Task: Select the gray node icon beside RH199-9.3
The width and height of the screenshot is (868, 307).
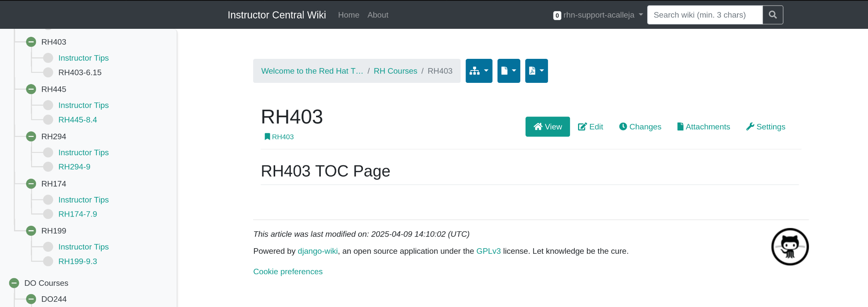Action: [x=48, y=261]
